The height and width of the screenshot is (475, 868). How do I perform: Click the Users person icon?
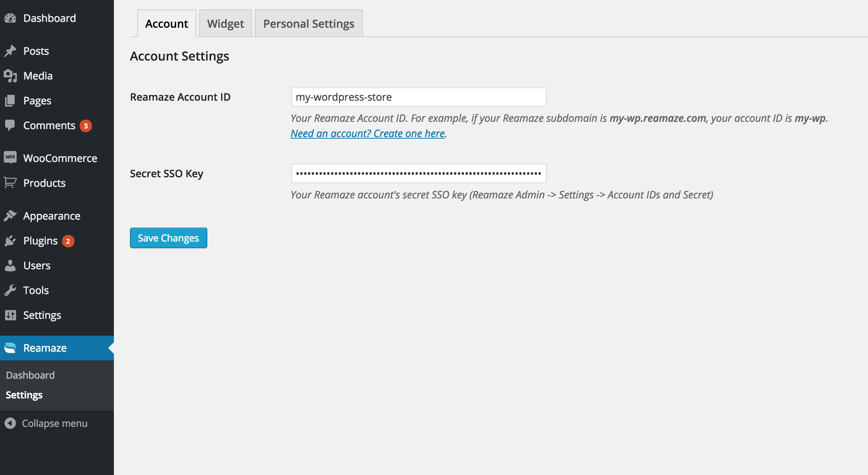(10, 265)
